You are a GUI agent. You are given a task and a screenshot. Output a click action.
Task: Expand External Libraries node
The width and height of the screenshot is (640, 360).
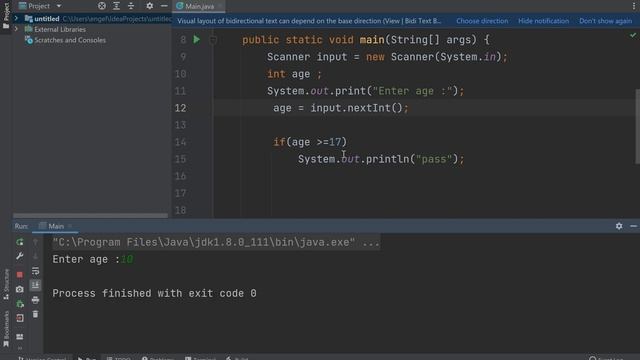tap(16, 29)
